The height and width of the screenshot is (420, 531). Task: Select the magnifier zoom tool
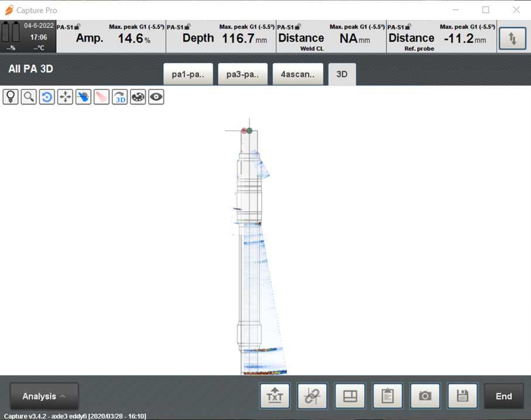click(29, 97)
